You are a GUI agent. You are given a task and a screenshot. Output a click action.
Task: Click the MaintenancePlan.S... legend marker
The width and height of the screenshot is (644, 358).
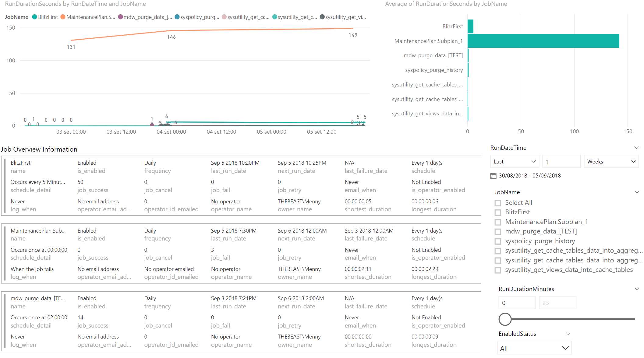63,17
